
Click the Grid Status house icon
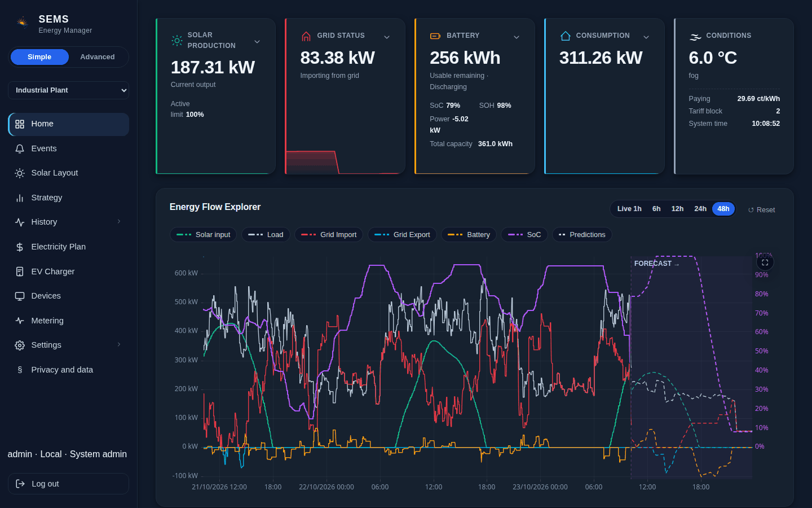pyautogui.click(x=306, y=36)
